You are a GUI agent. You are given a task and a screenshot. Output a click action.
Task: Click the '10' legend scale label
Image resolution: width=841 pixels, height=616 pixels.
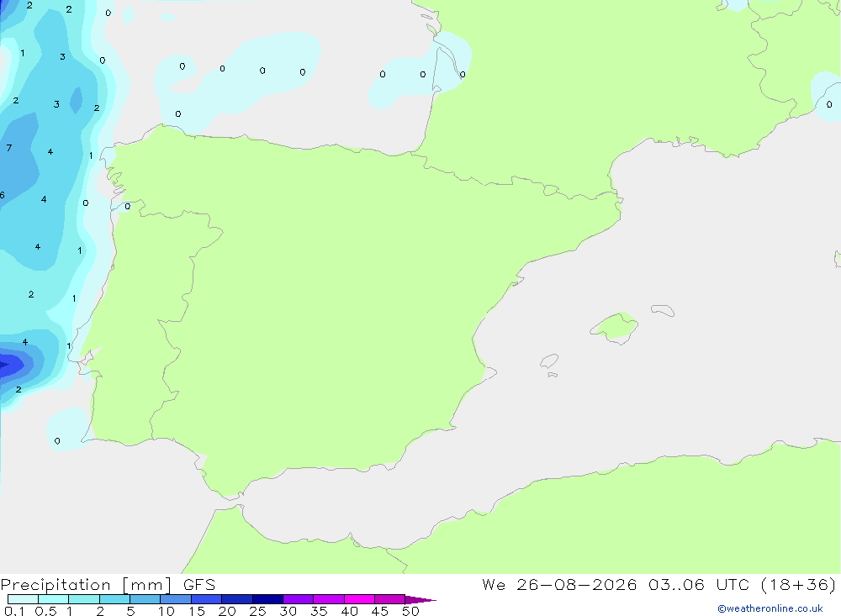pos(167,611)
